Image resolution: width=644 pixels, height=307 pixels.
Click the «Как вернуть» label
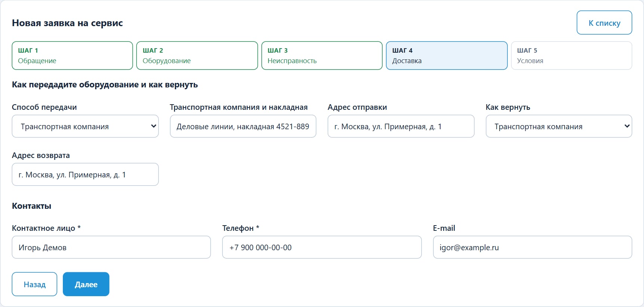pos(508,107)
